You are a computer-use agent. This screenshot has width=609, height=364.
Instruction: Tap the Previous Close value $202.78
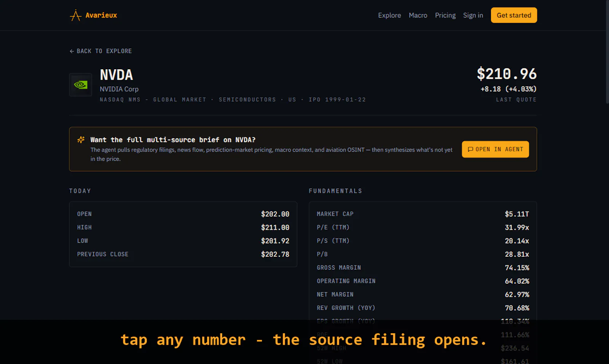275,254
